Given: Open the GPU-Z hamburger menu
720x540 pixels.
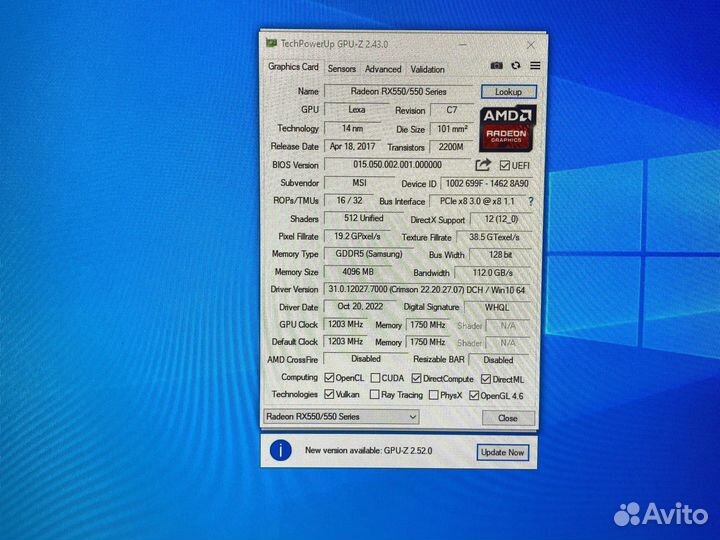Looking at the screenshot, I should [535, 66].
